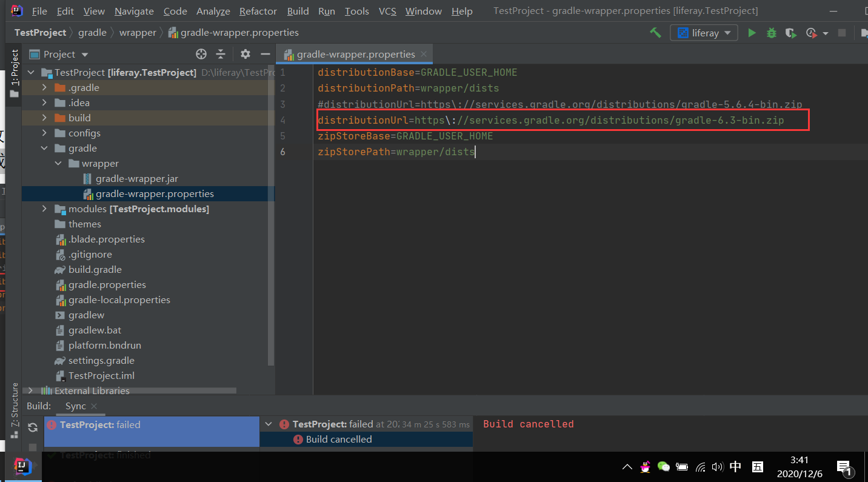The image size is (868, 482).
Task: Select gradle.properties file
Action: tap(107, 284)
